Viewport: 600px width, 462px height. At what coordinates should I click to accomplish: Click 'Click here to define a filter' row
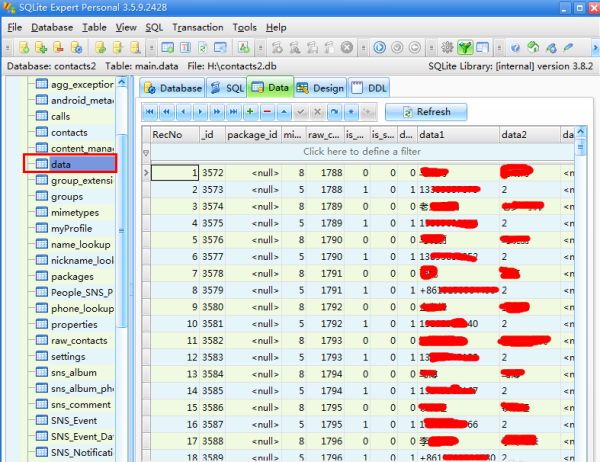tap(362, 152)
